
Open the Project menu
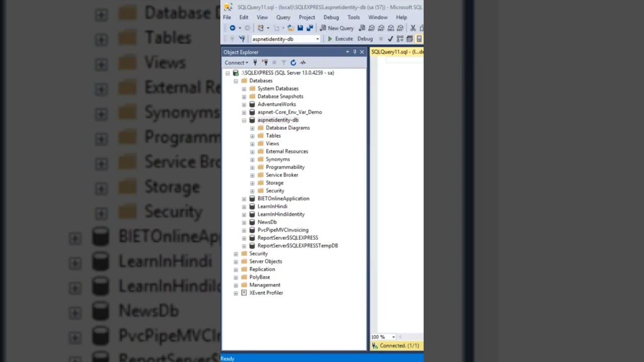307,17
